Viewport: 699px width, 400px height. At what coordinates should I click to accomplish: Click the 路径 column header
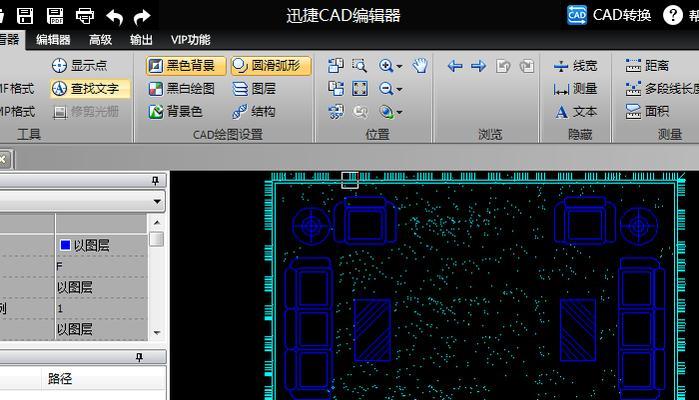point(60,379)
